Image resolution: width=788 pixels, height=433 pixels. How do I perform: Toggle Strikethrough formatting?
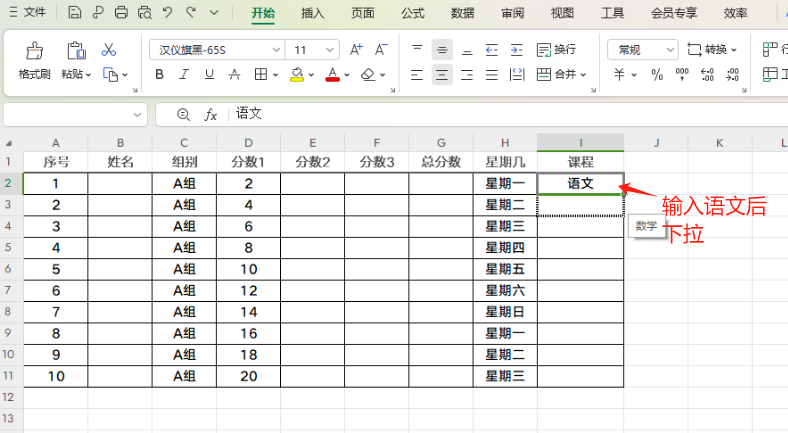234,75
